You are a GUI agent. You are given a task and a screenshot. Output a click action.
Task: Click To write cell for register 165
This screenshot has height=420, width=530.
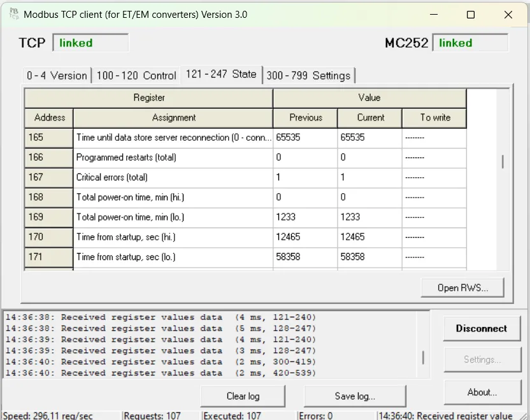[434, 138]
